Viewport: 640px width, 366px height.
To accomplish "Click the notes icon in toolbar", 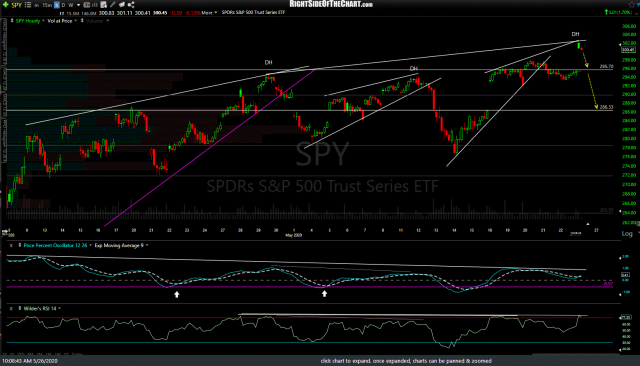I will coord(122,5).
